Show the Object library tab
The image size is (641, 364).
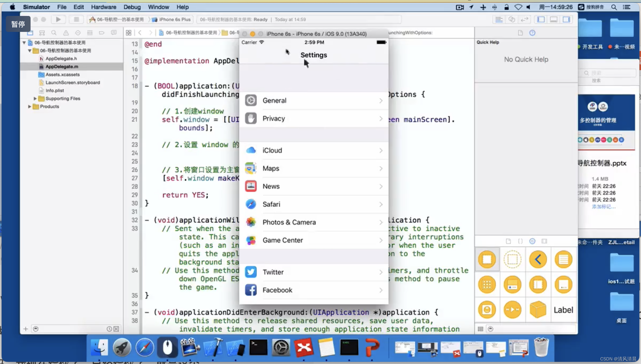point(532,241)
